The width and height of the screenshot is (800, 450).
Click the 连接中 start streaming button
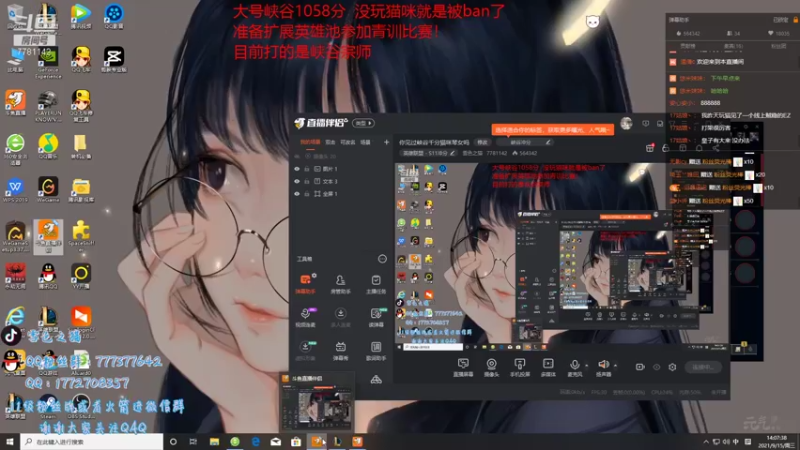(703, 367)
